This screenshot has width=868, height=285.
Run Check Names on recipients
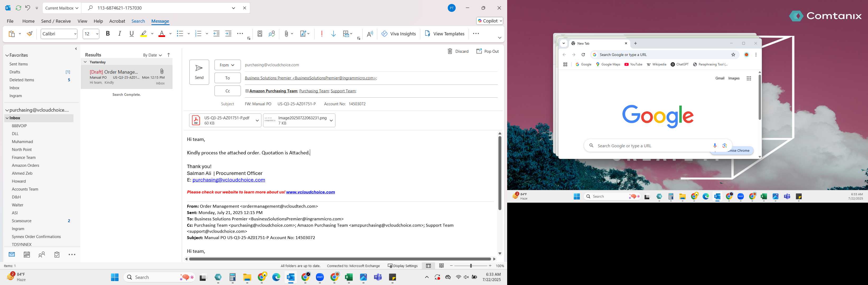[272, 34]
